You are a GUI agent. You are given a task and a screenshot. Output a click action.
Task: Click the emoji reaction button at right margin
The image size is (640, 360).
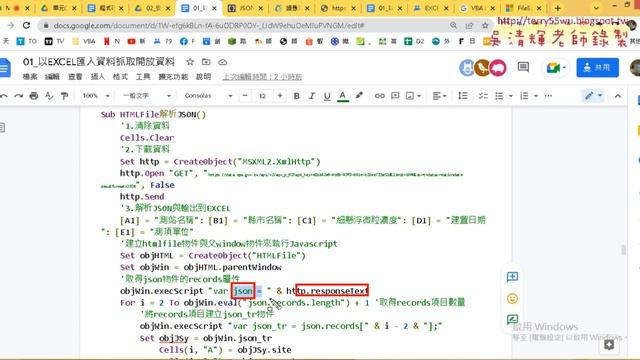[x=512, y=298]
